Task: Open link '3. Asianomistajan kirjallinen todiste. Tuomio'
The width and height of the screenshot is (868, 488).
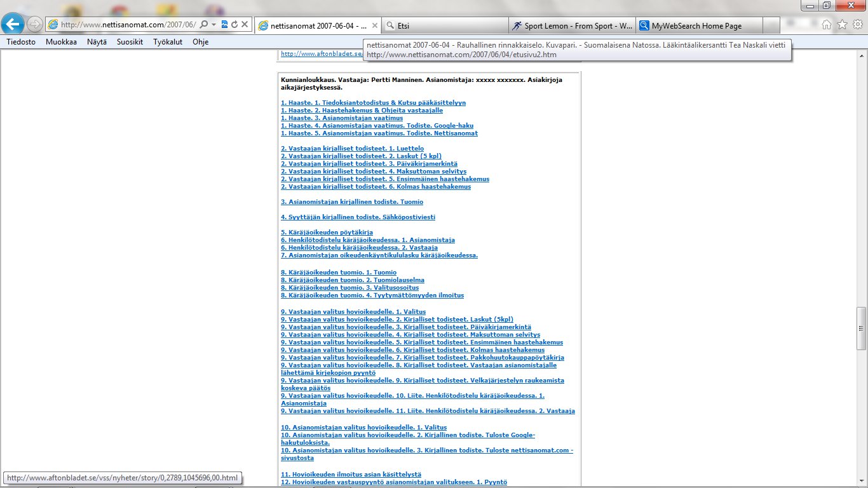Action: tap(352, 202)
